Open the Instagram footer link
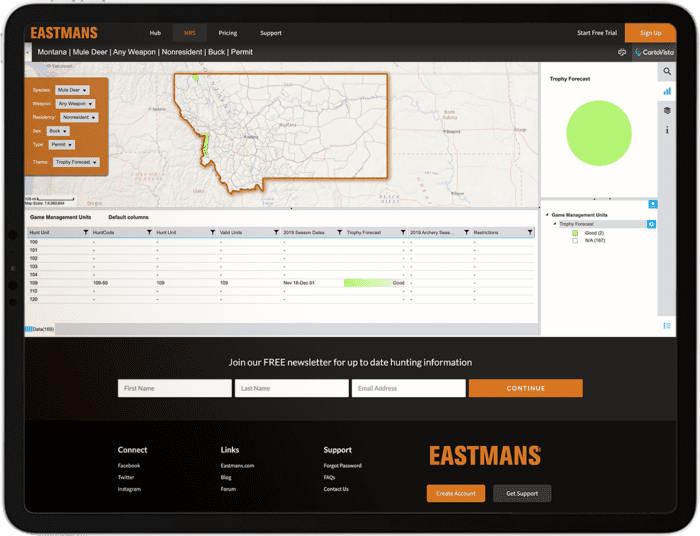This screenshot has width=700, height=536. click(129, 489)
